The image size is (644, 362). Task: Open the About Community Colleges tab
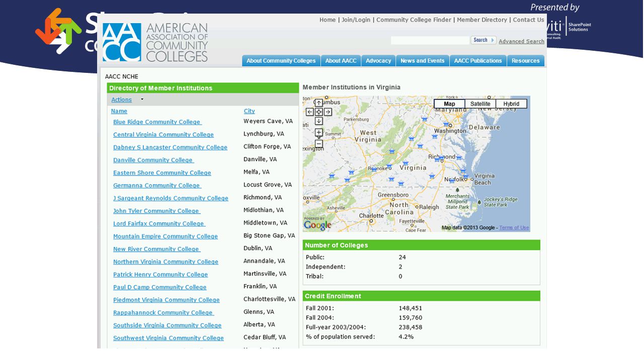(281, 61)
